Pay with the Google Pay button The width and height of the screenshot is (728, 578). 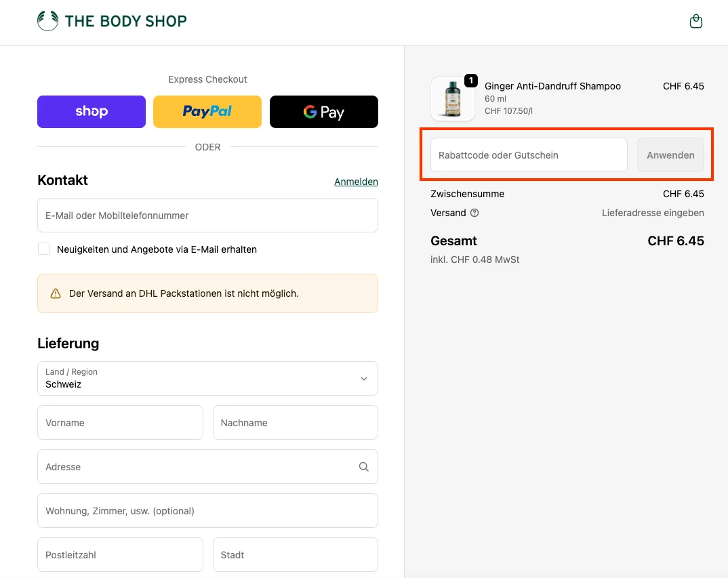pos(323,111)
